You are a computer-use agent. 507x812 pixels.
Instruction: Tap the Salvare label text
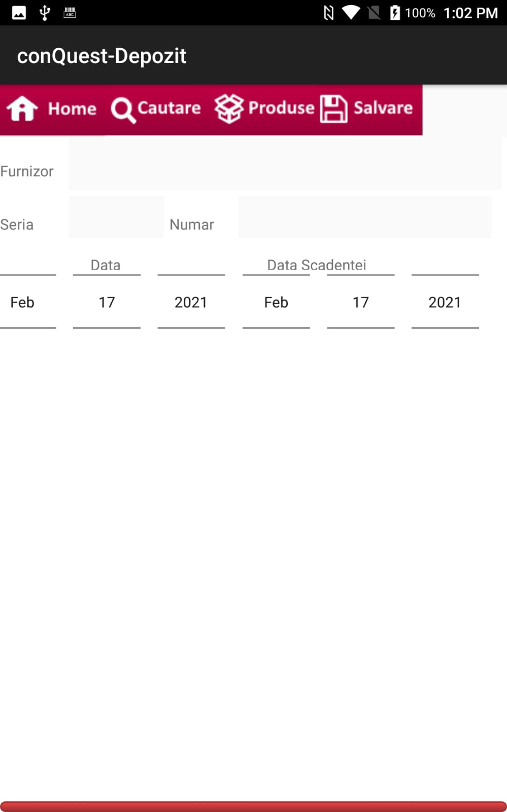(x=383, y=108)
